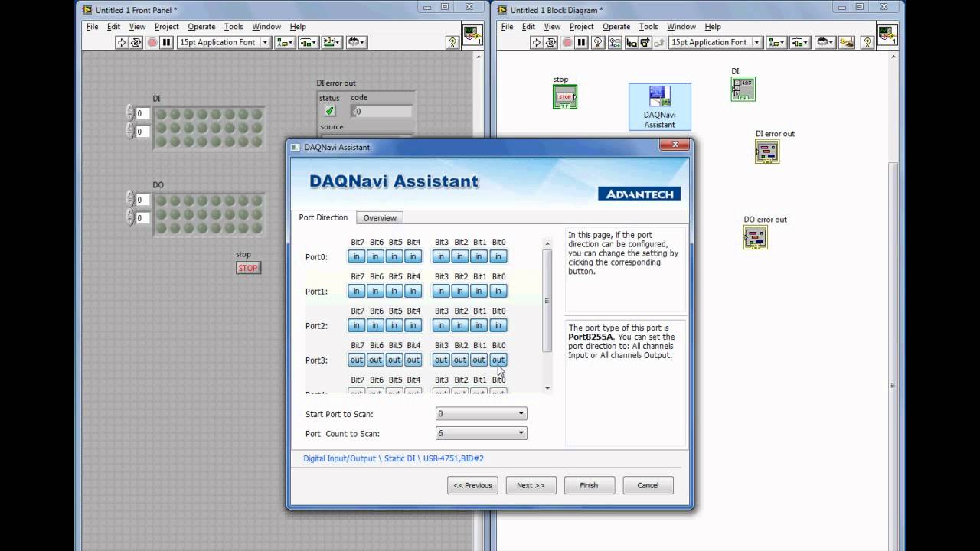The height and width of the screenshot is (551, 980).
Task: Open font dropdown in Block Diagram toolbar
Action: click(x=715, y=42)
